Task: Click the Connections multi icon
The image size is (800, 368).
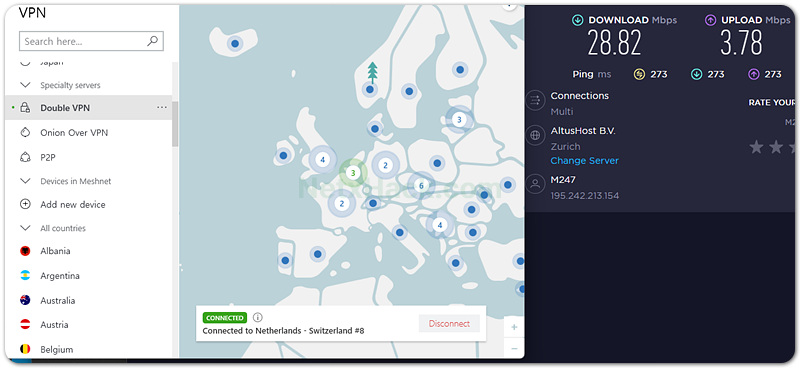Action: [x=535, y=100]
